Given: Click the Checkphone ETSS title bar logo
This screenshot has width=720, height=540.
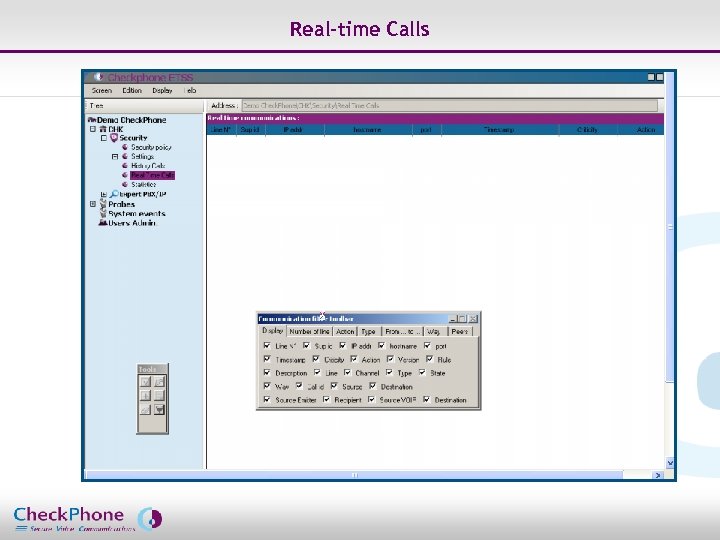Looking at the screenshot, I should point(98,77).
